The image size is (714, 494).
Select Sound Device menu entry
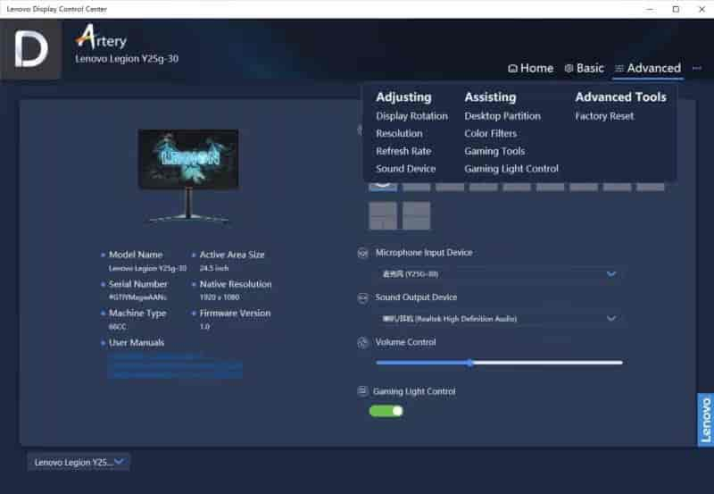tap(406, 168)
